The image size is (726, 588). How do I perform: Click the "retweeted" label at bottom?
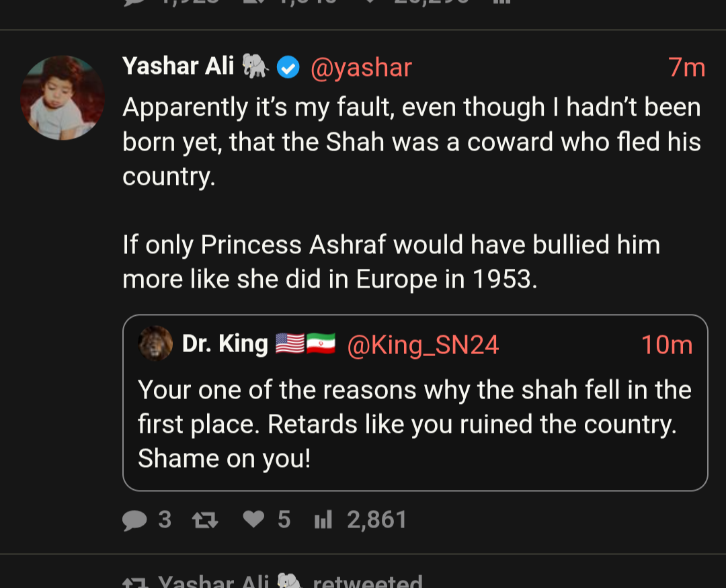coord(368,581)
